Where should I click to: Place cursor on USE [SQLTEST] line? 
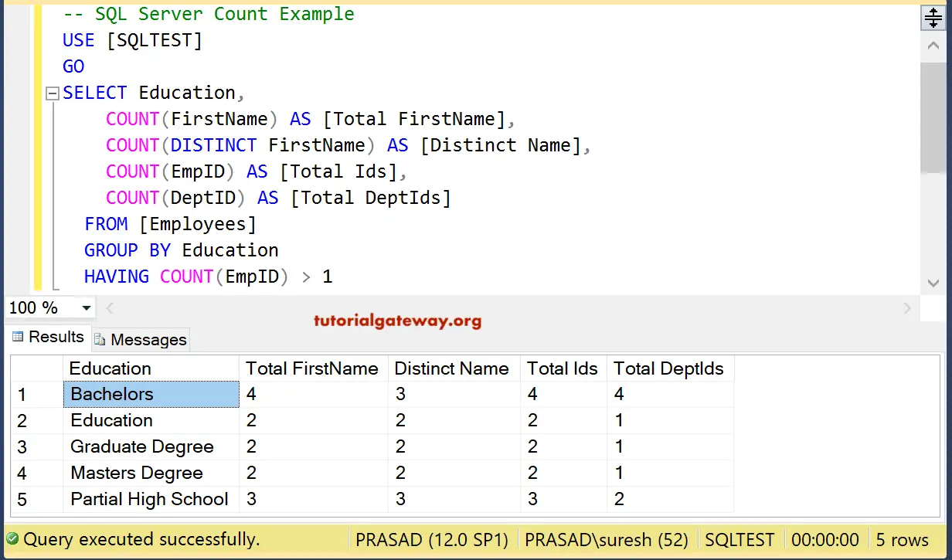pyautogui.click(x=132, y=40)
